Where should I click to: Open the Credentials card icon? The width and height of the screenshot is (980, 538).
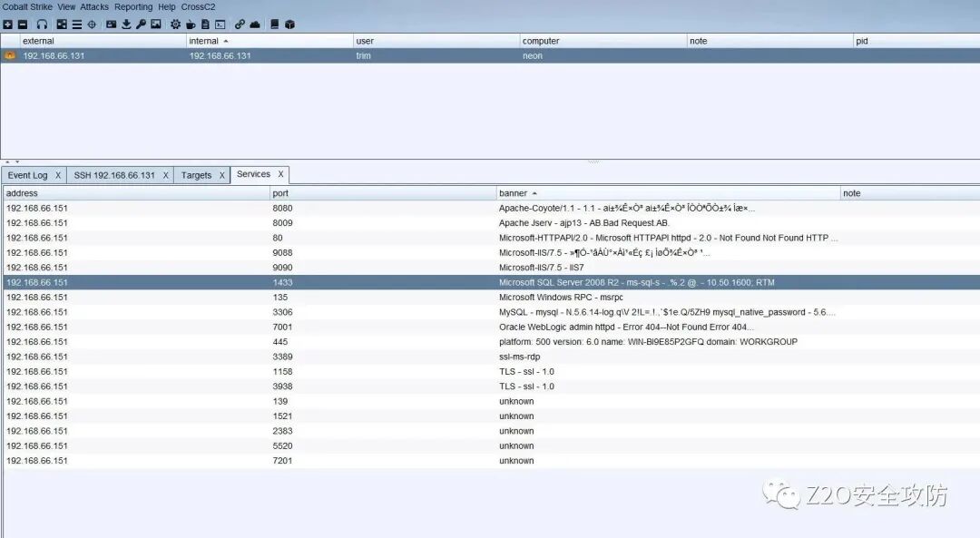(x=112, y=24)
